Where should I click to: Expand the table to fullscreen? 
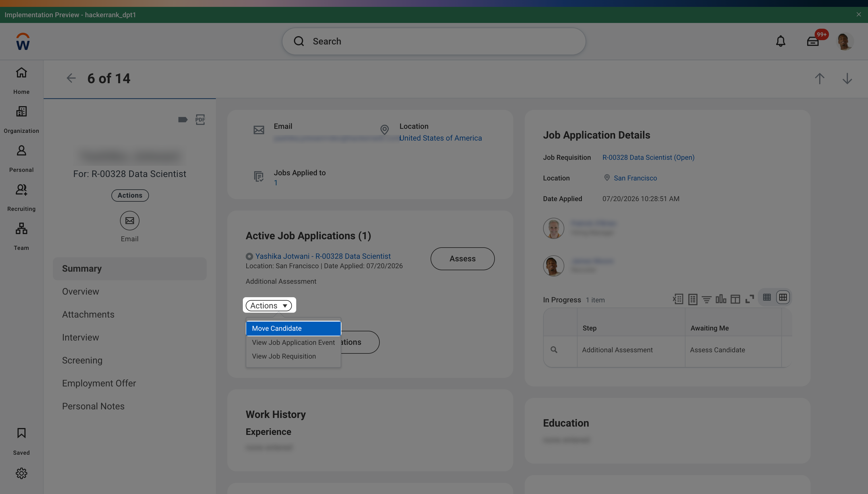749,299
